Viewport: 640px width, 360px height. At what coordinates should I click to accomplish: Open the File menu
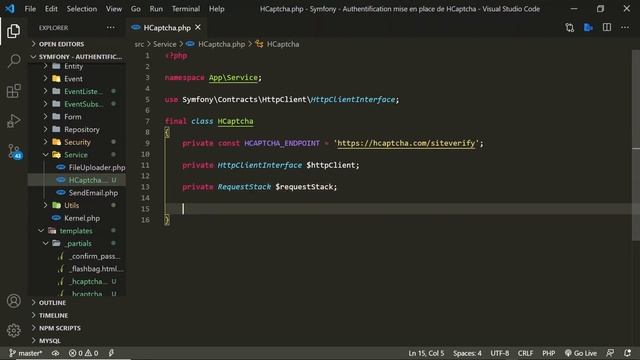click(x=30, y=9)
